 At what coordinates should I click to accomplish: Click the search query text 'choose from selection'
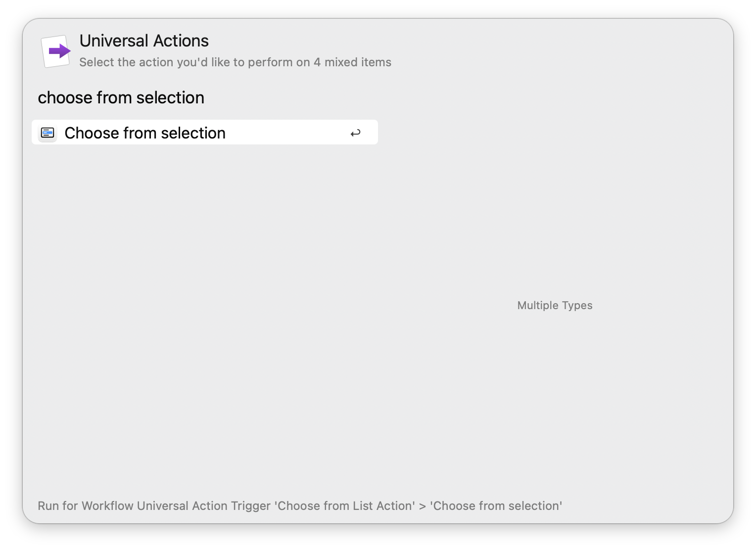coord(121,97)
